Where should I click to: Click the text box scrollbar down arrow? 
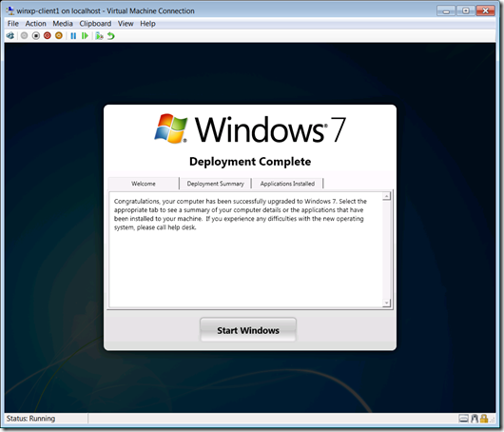click(x=387, y=303)
